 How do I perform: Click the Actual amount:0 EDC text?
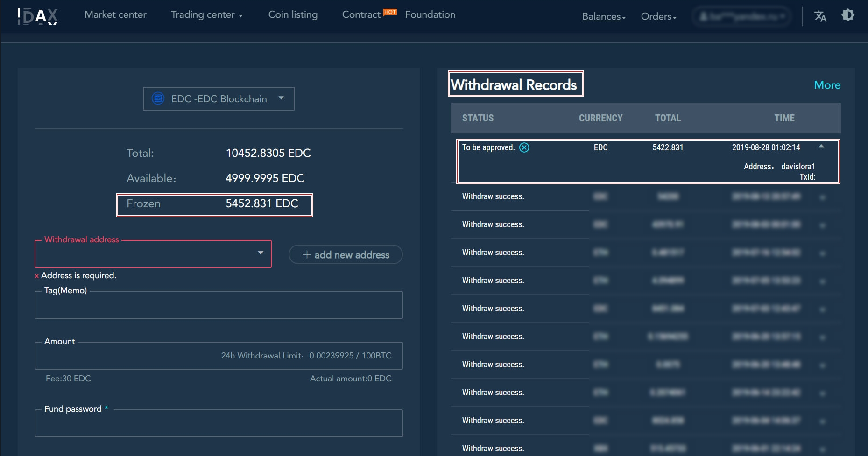click(x=351, y=379)
